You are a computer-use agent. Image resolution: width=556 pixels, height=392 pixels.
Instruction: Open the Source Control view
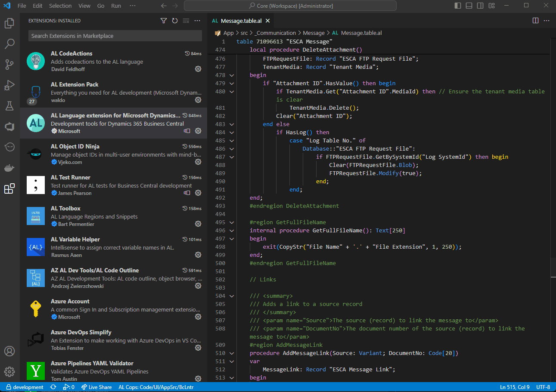point(9,64)
